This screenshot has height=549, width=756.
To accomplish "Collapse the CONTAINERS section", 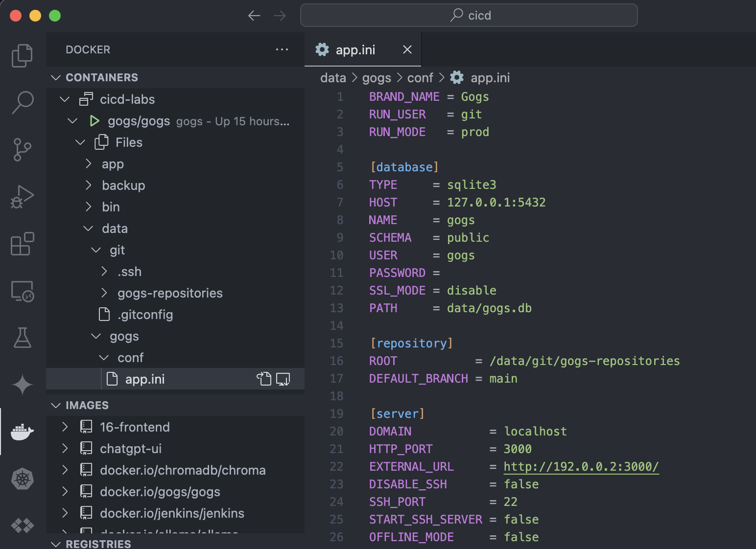I will point(56,77).
